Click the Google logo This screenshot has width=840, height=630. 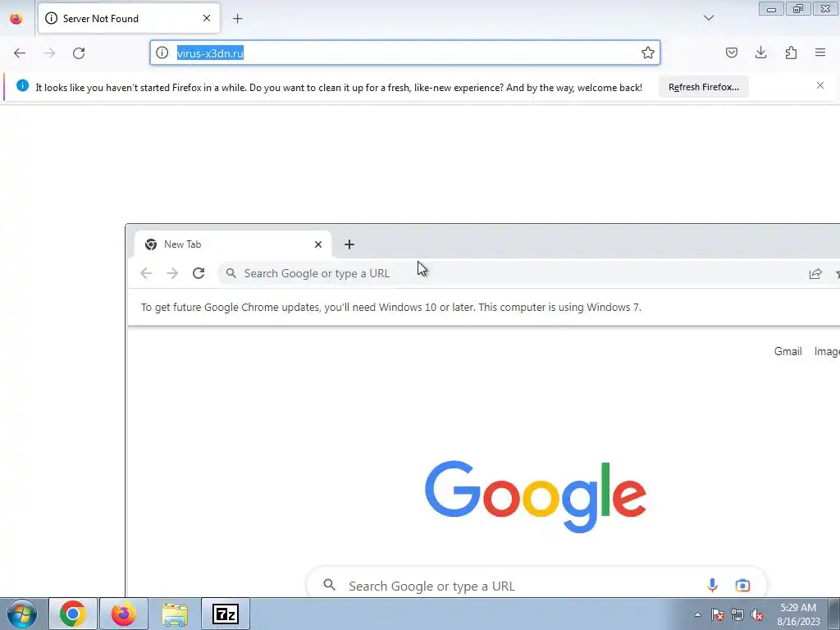[x=536, y=496]
